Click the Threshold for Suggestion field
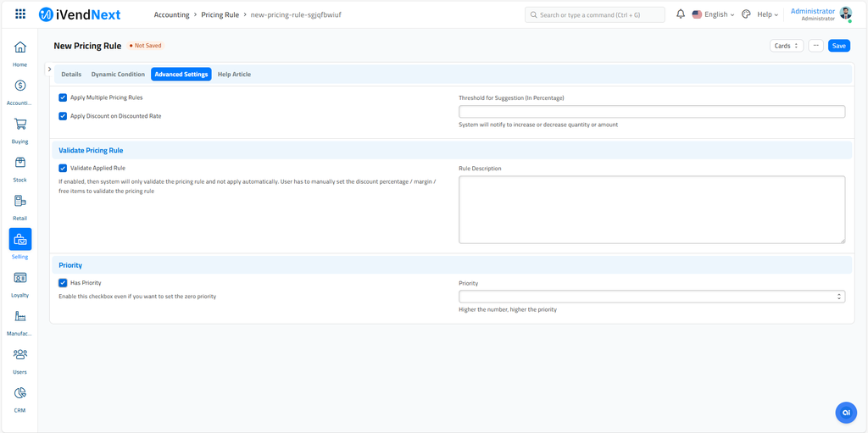Screen dimensions: 868x433 point(651,112)
